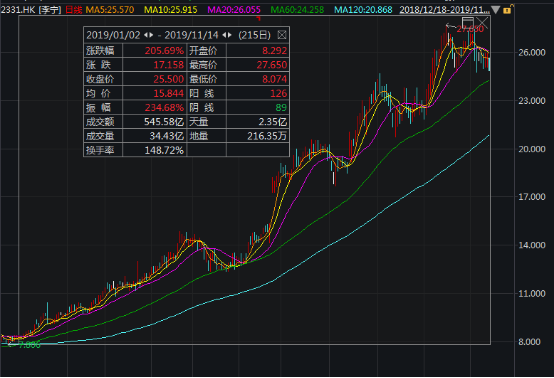Screen dimensions: 554x378
Task: Move start date 2019/01/02 one day later
Action: [x=151, y=35]
